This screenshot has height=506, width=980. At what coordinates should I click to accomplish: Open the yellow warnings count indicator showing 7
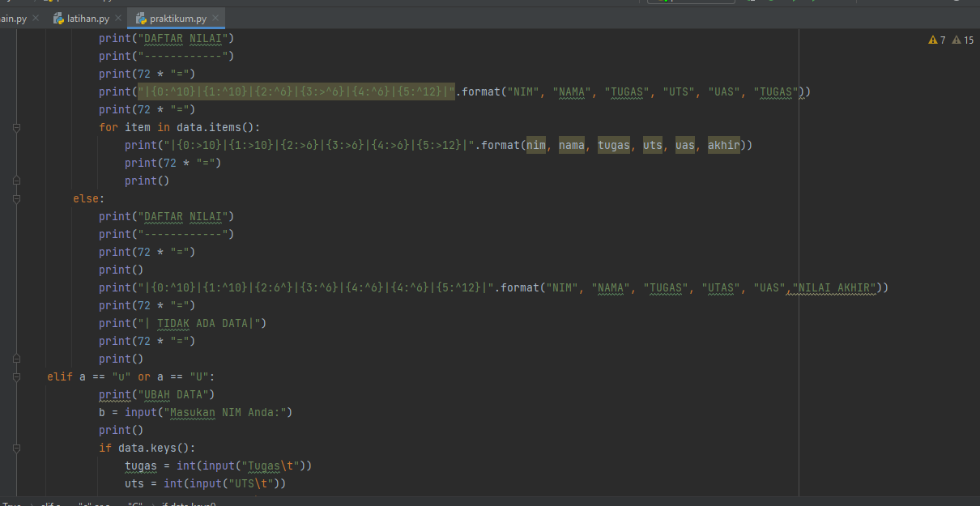937,40
